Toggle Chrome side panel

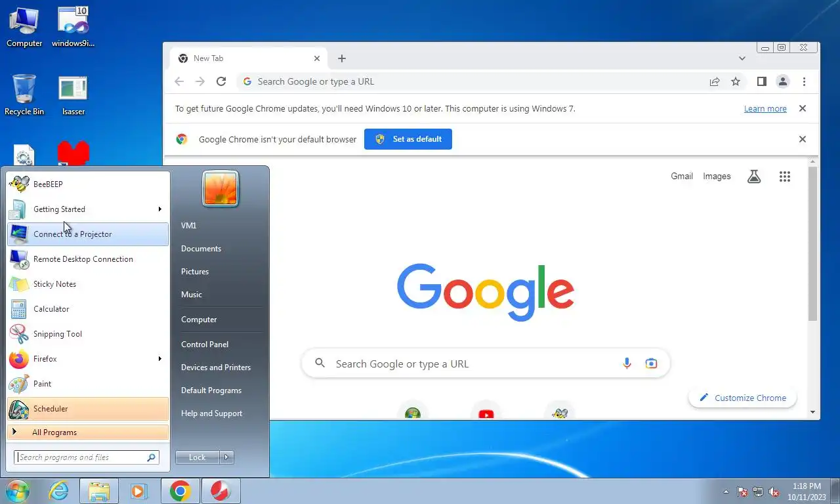click(761, 81)
